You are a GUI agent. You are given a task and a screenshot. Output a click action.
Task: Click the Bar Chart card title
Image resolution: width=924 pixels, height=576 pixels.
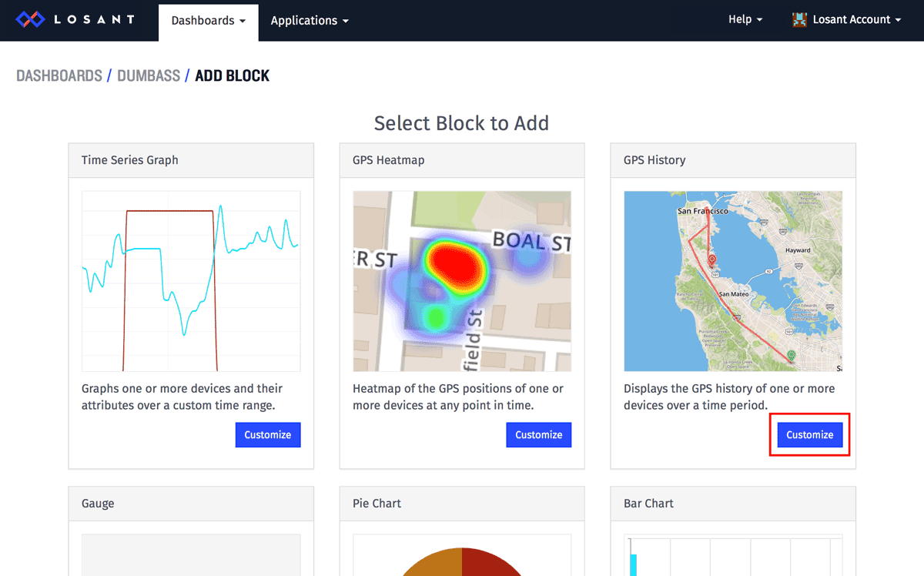648,504
